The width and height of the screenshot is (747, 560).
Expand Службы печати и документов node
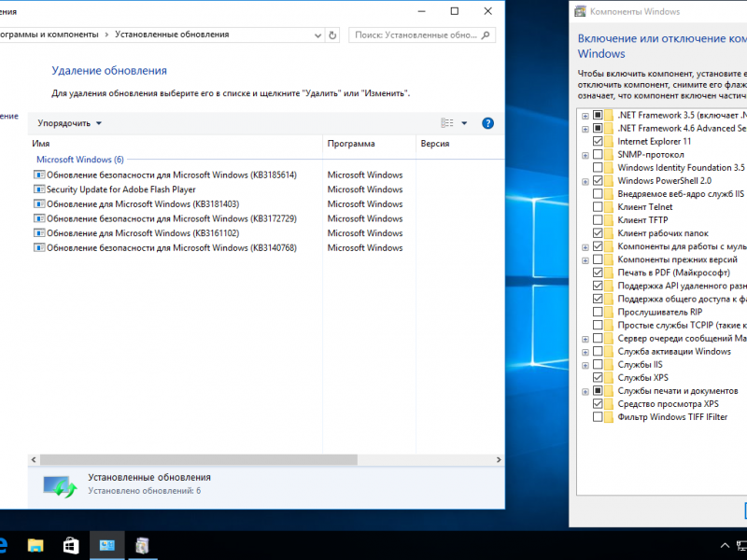point(585,392)
